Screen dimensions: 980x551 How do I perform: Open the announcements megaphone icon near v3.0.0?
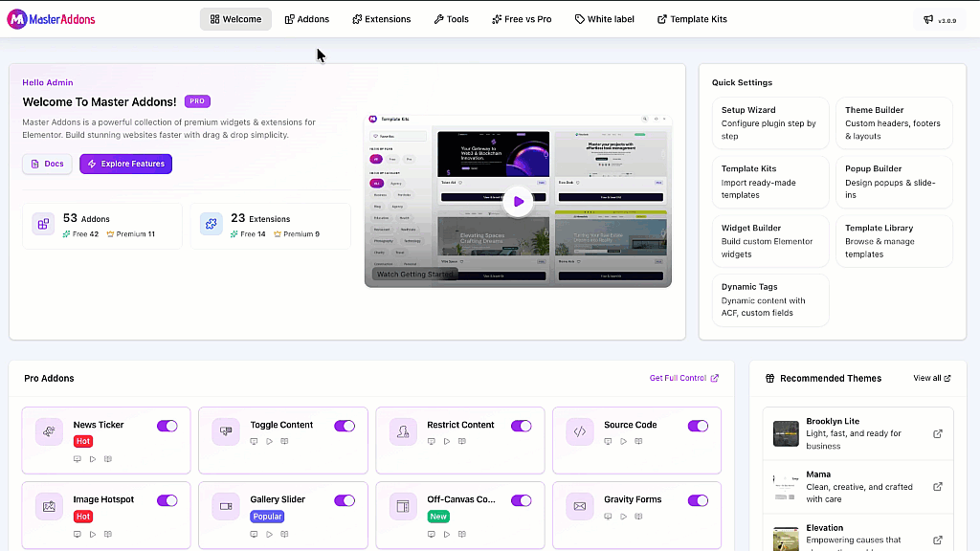[928, 20]
